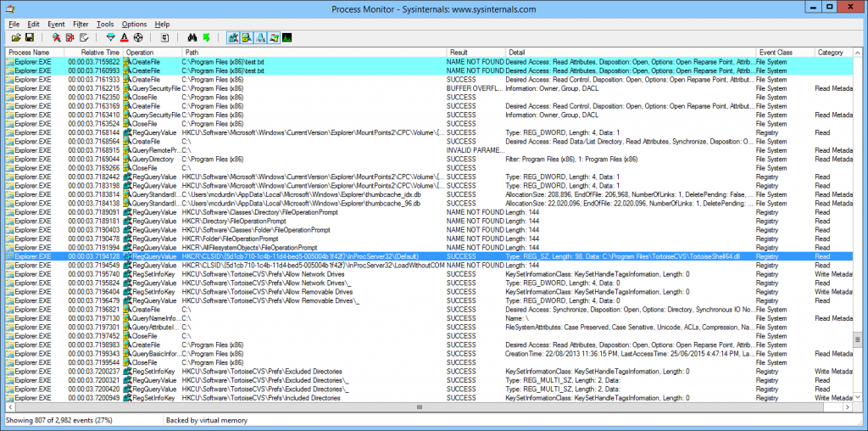Open the Filter dialog funnel icon
The image size is (868, 431).
click(111, 37)
